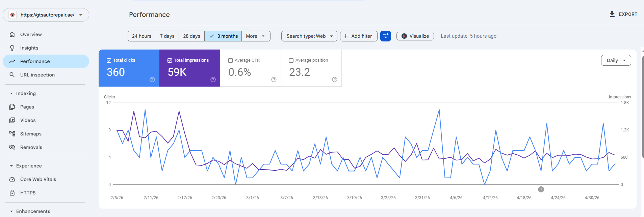
Task: Click the Sitemaps icon in sidebar
Action: point(12,134)
